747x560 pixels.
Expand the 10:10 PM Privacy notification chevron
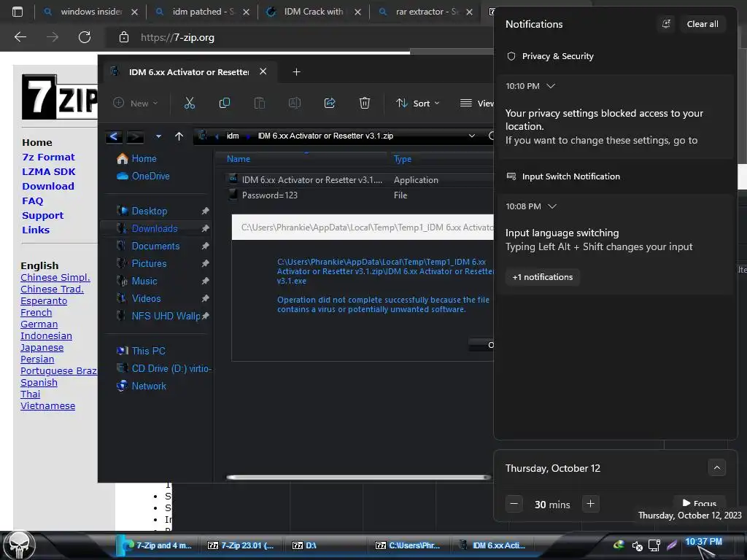[x=551, y=86]
